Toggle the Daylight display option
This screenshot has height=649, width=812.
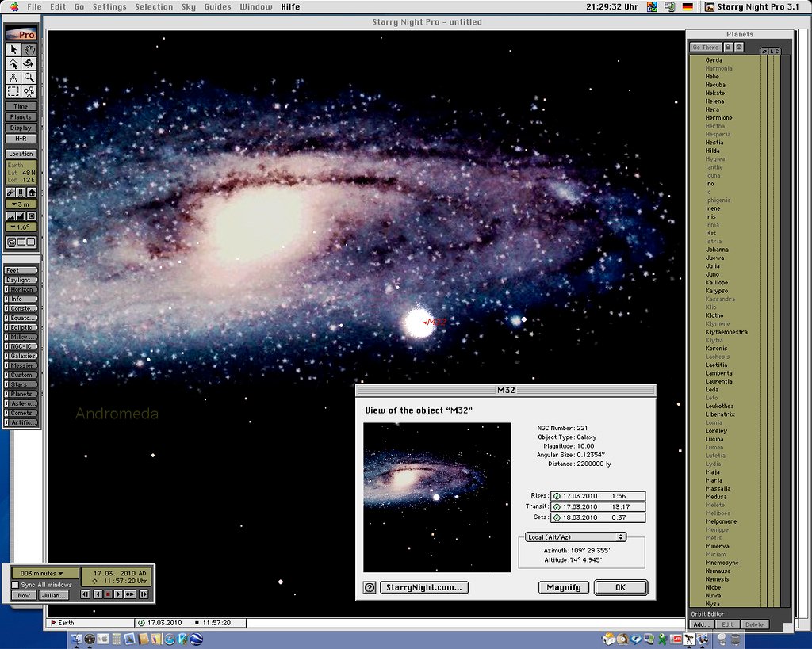click(x=18, y=280)
